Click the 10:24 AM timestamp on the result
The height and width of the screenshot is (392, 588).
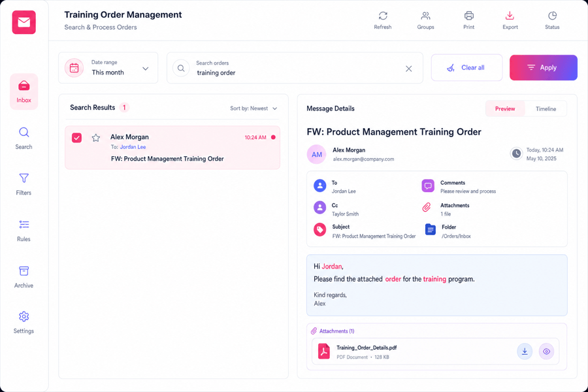point(255,137)
